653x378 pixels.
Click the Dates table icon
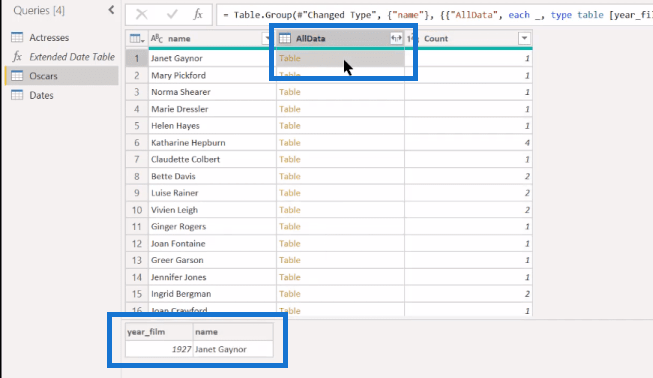tap(17, 95)
